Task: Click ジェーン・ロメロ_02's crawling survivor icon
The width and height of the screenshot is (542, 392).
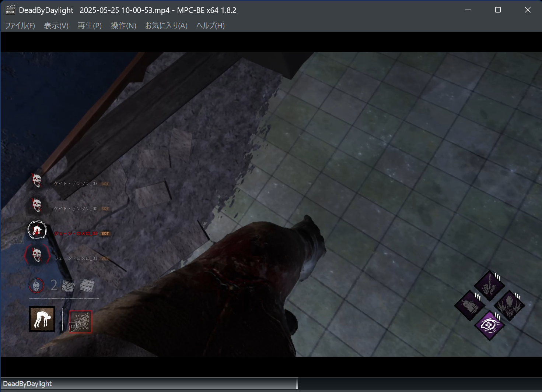Action: coord(37,230)
